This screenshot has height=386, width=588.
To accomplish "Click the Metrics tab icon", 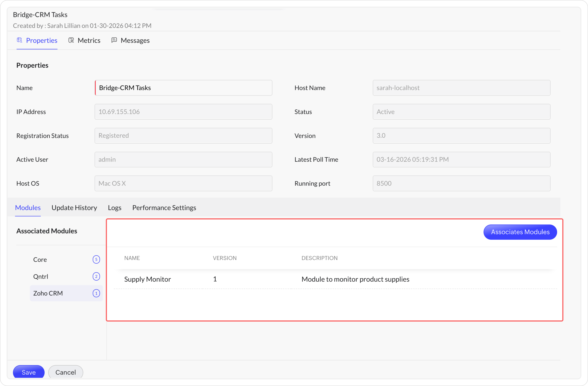I will point(71,40).
